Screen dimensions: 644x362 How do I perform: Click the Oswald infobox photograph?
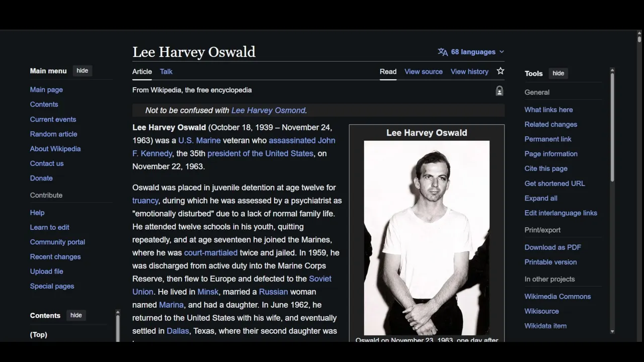pyautogui.click(x=427, y=238)
